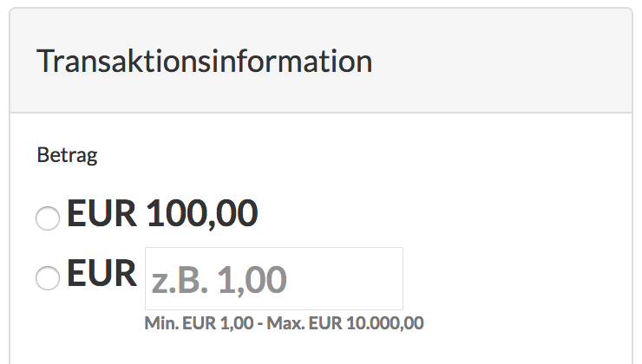Click the "z.B. 1,00" placeholder text
The width and height of the screenshot is (642, 364).
(219, 280)
